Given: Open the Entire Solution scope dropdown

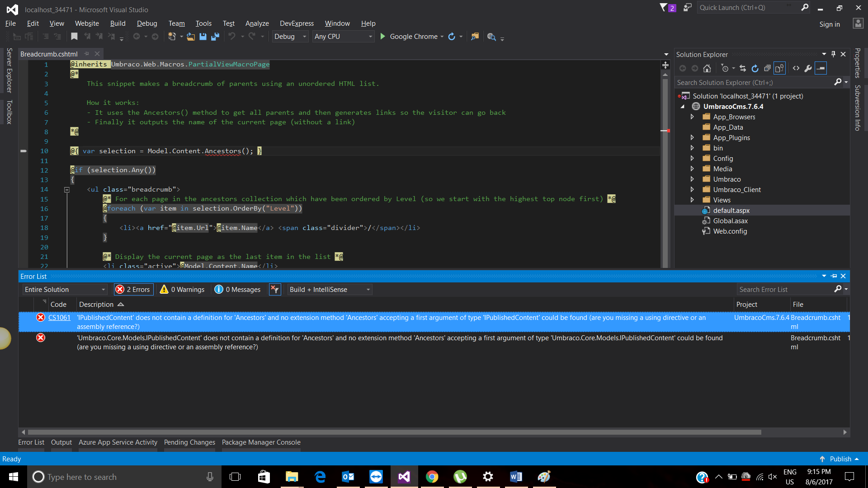Looking at the screenshot, I should [x=65, y=290].
